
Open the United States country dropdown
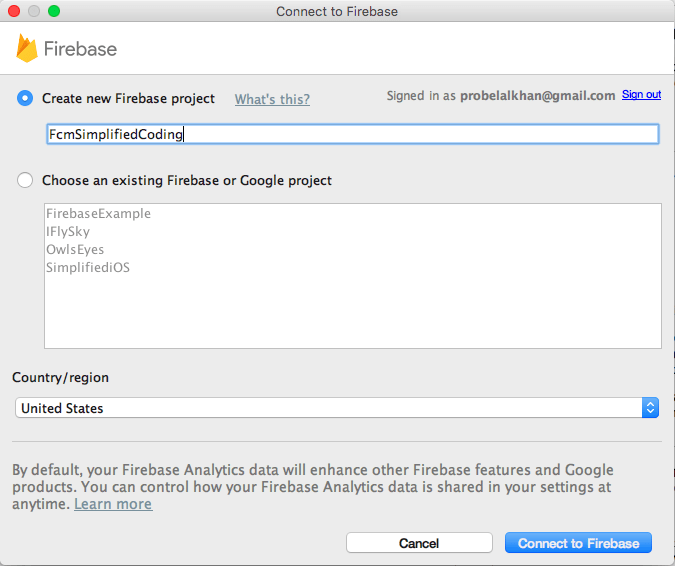coord(337,408)
